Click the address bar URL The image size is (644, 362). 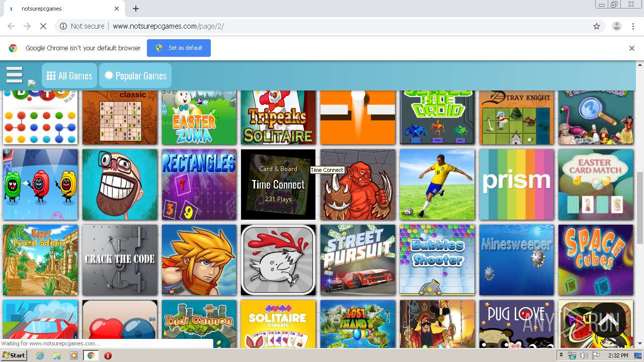pos(168,26)
